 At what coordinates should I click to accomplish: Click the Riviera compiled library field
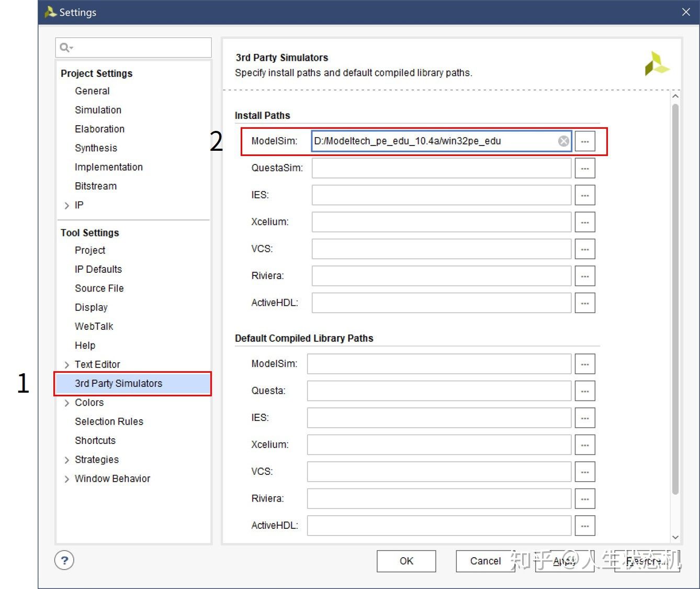pyautogui.click(x=439, y=499)
